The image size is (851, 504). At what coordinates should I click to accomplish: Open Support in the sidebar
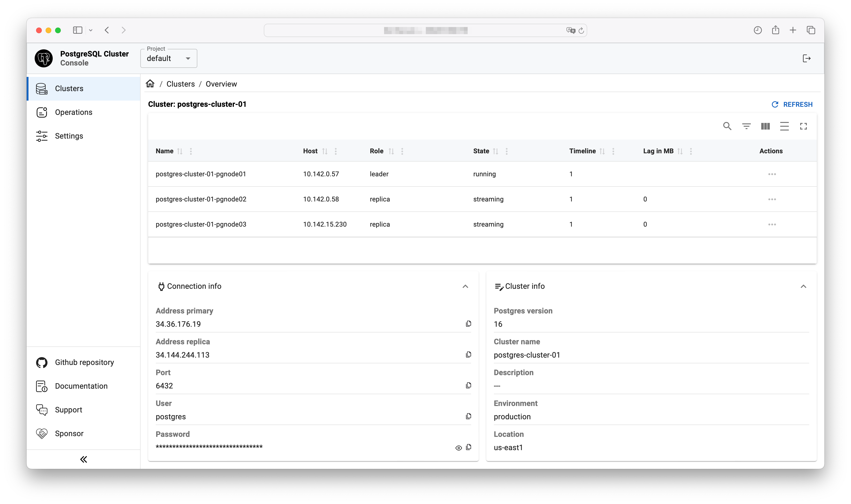[x=83, y=410]
